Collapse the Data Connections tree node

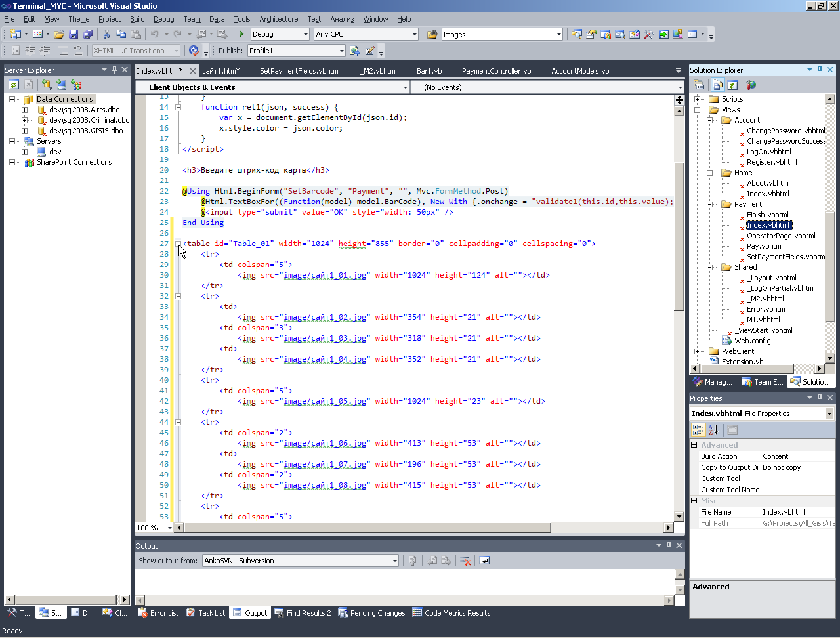(x=12, y=99)
